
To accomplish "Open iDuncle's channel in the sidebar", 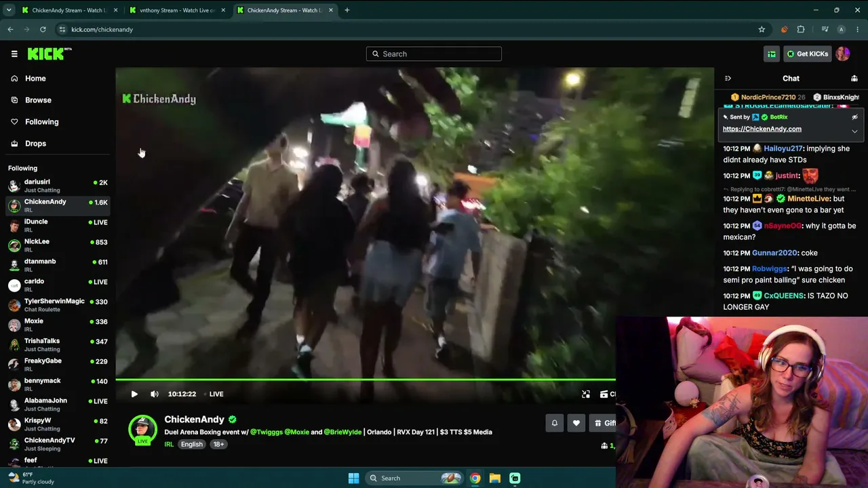I will [58, 225].
